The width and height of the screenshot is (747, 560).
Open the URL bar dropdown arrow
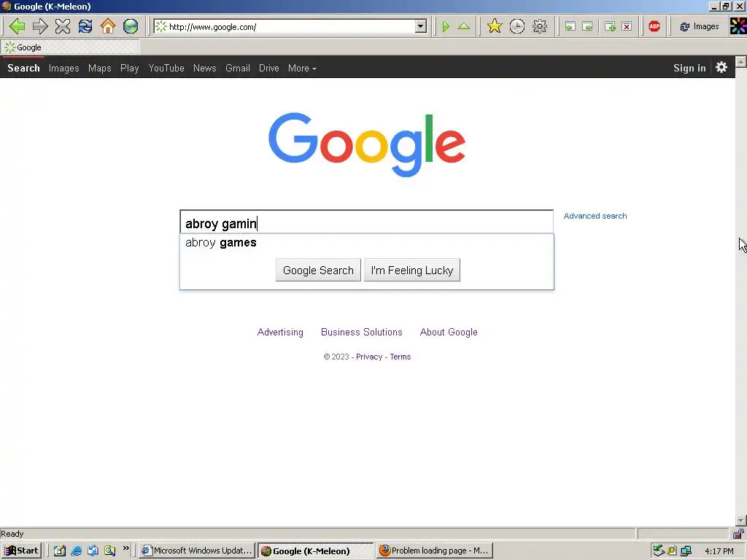click(x=421, y=27)
